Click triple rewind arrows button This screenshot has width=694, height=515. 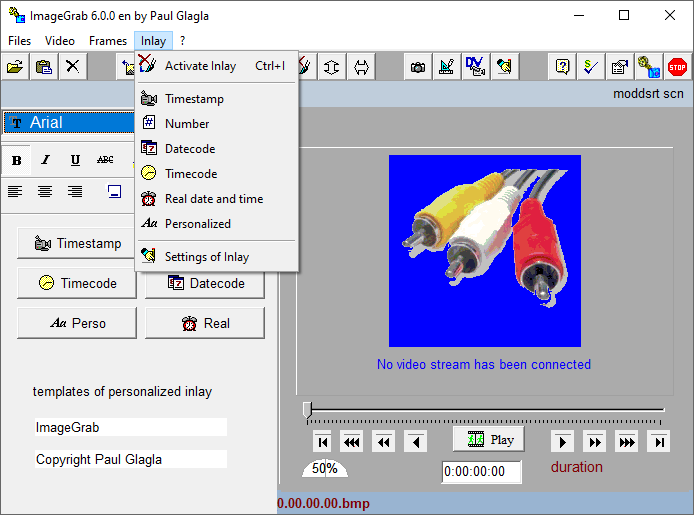point(351,442)
